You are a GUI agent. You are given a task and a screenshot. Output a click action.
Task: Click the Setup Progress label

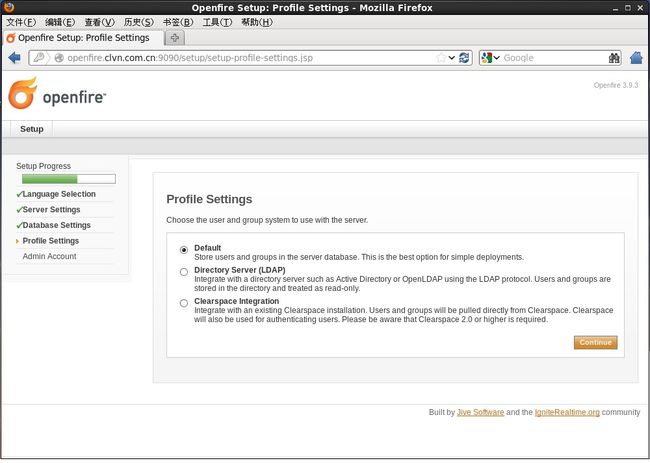44,166
